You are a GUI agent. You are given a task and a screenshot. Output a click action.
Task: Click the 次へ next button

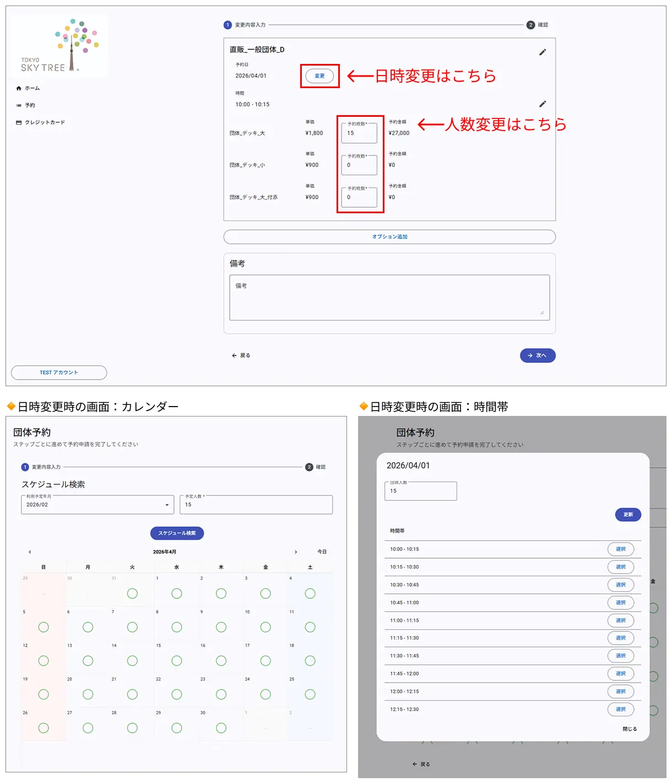(537, 355)
